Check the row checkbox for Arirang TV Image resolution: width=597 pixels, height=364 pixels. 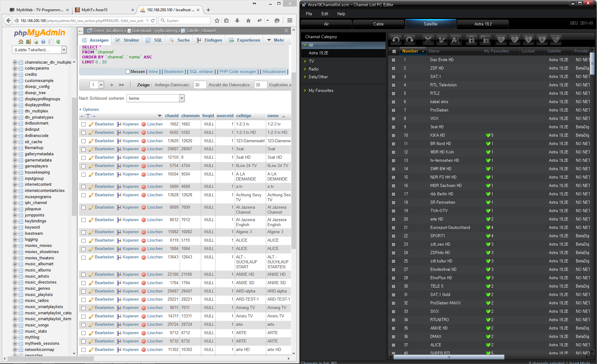pyautogui.click(x=83, y=308)
